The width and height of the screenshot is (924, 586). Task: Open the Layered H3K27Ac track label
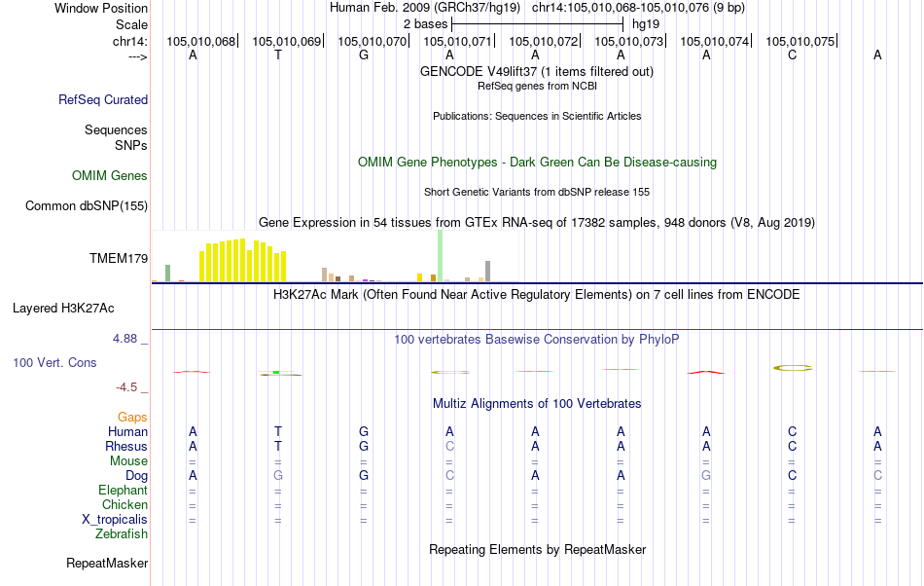click(63, 308)
